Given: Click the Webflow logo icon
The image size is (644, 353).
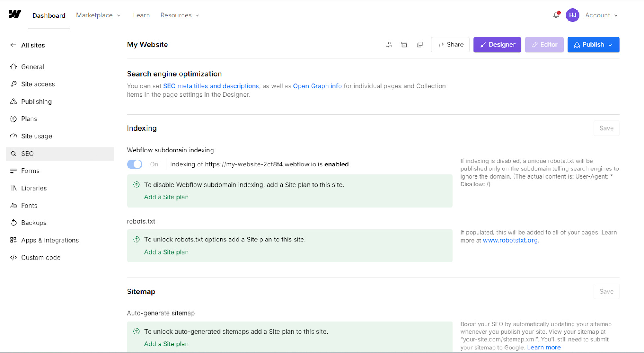Looking at the screenshot, I should click(15, 15).
